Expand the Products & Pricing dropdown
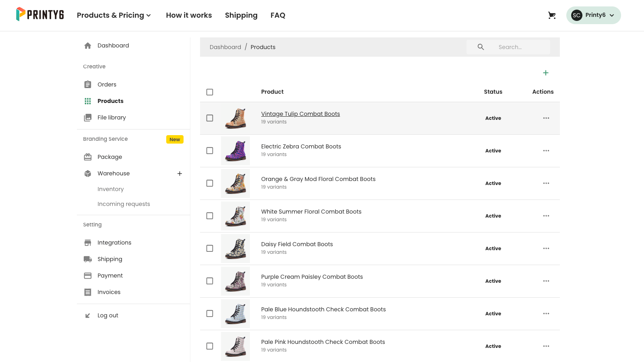This screenshot has width=644, height=362. click(x=114, y=15)
